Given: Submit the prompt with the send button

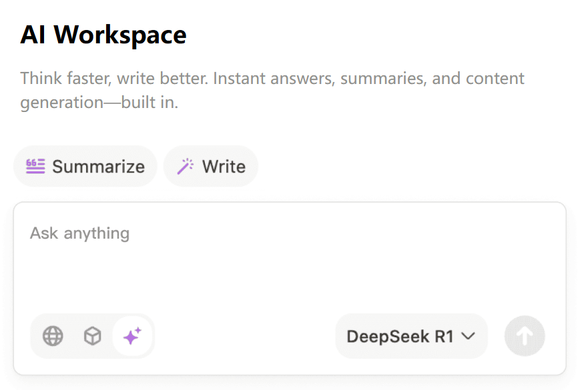Looking at the screenshot, I should tap(525, 336).
